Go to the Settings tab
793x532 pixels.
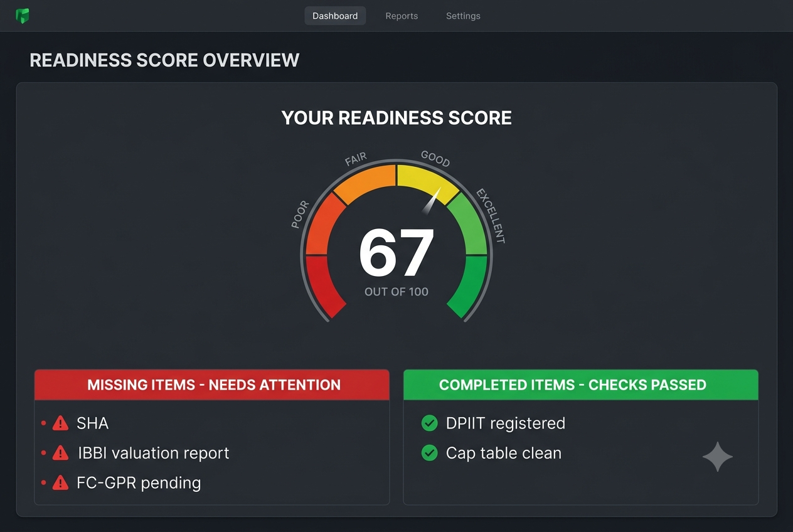click(x=463, y=16)
